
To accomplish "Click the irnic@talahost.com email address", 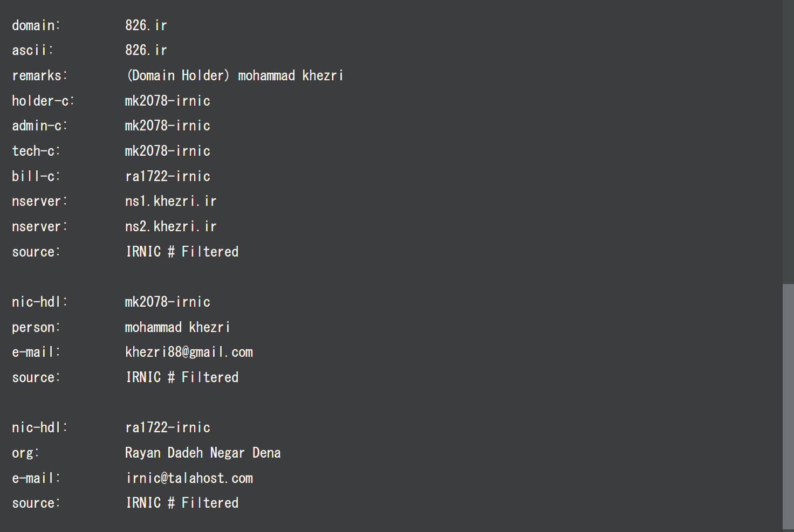I will point(189,478).
